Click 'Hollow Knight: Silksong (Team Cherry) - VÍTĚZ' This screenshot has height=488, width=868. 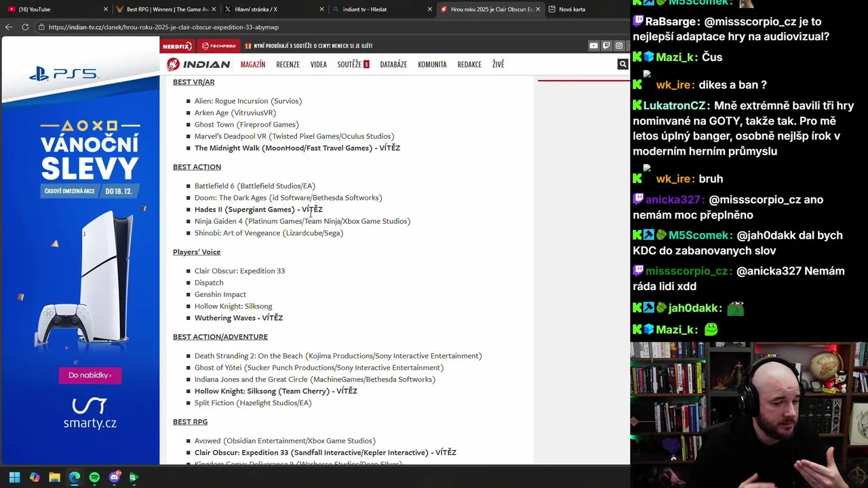275,391
